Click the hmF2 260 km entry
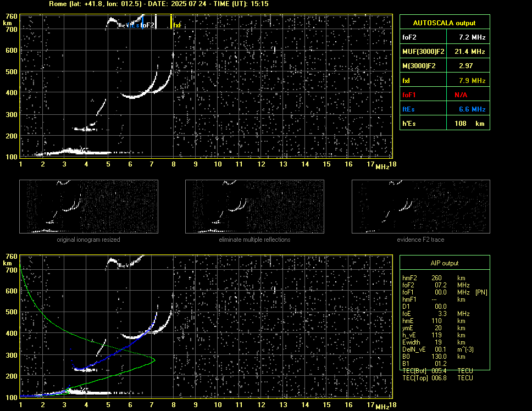This screenshot has width=532, height=411. click(433, 278)
